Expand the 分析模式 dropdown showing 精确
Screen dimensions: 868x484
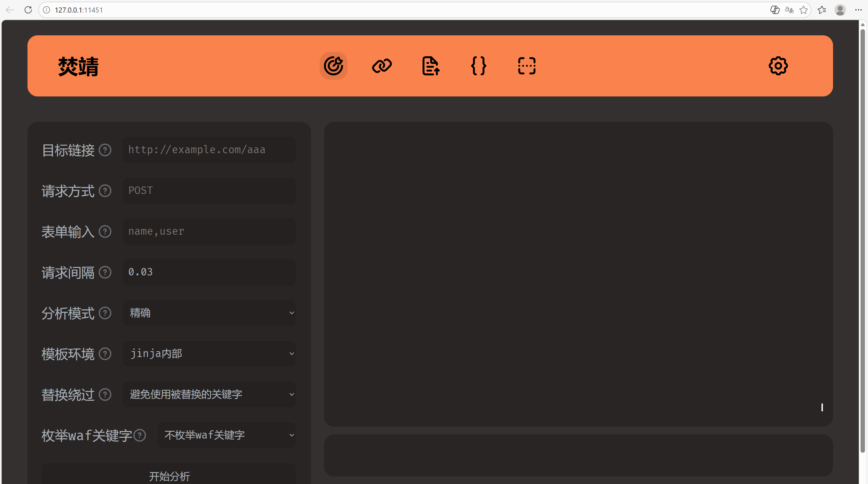209,313
